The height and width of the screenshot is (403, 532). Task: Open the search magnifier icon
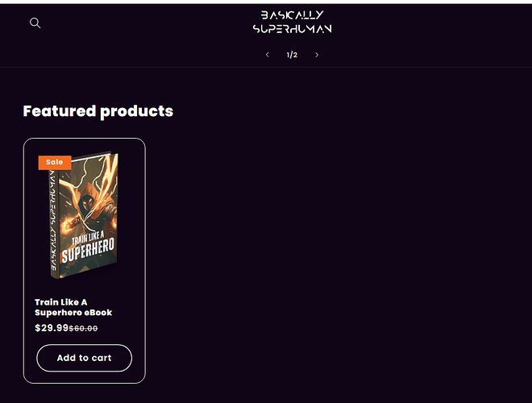coord(35,23)
